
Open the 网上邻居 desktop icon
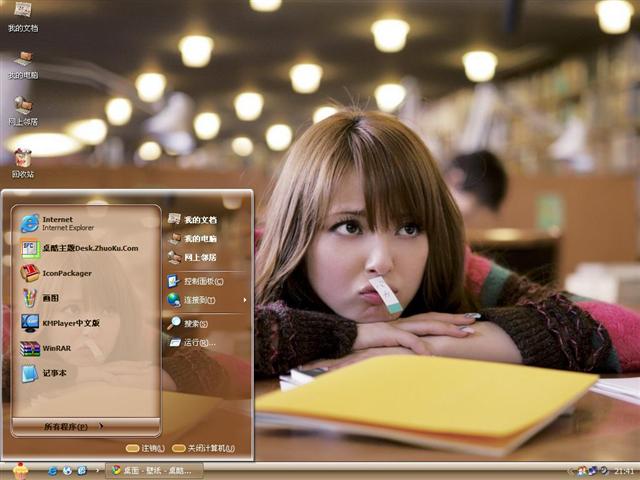pyautogui.click(x=23, y=111)
